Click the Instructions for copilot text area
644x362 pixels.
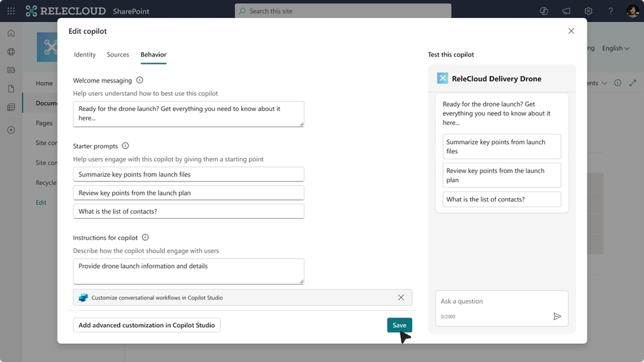pos(188,271)
